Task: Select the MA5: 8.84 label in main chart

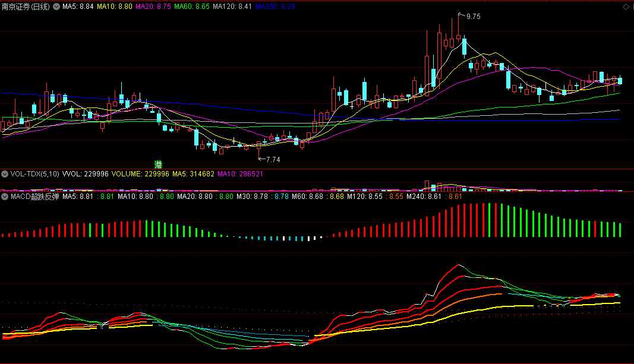Action: pos(78,7)
